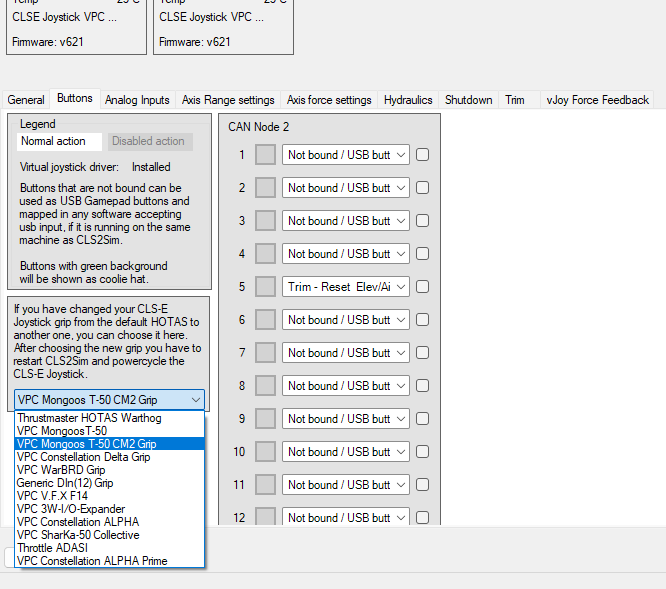Go to the Axis force settings tab
The width and height of the screenshot is (666, 589).
(329, 100)
